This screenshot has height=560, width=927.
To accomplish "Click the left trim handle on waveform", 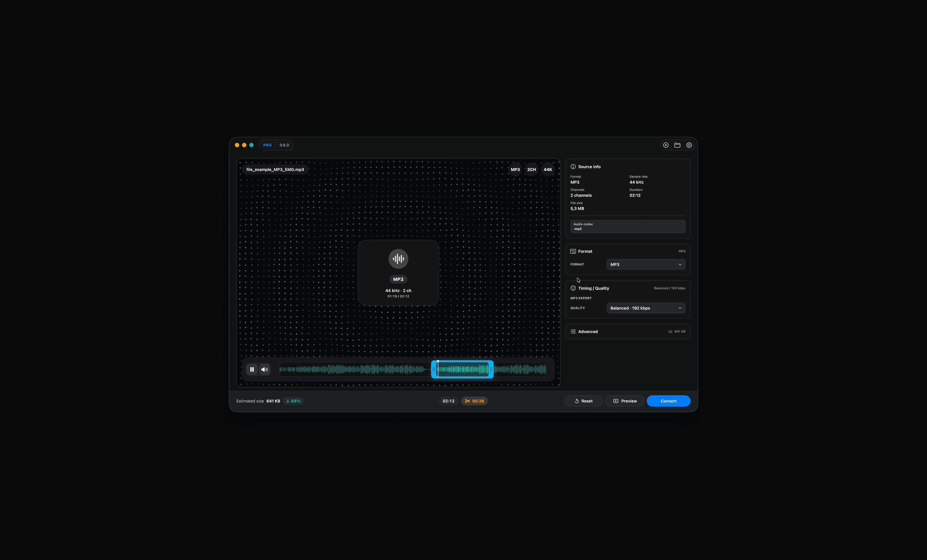I will (434, 370).
